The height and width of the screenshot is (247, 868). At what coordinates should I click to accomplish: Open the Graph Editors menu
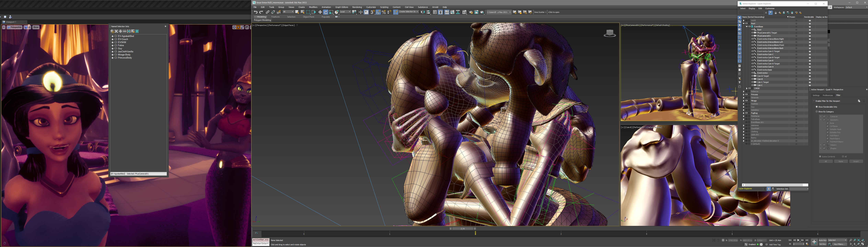tap(341, 7)
